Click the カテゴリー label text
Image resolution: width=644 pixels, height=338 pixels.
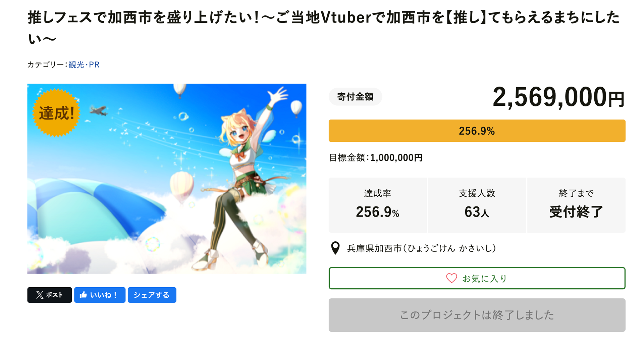[47, 65]
